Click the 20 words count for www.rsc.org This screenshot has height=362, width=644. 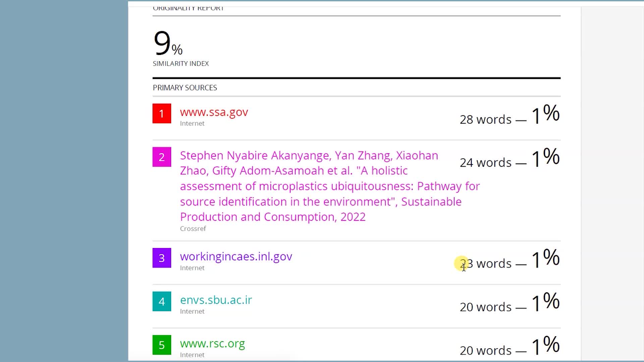pyautogui.click(x=485, y=351)
